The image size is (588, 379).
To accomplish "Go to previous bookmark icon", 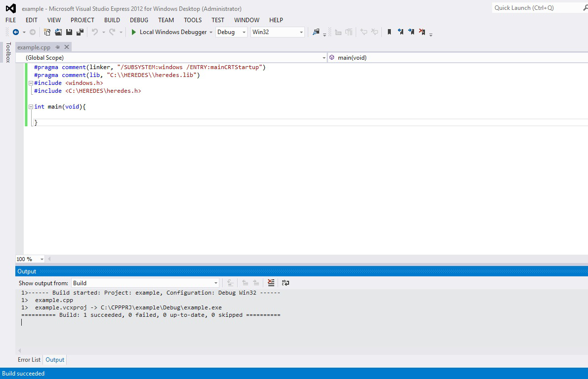I will coord(401,32).
